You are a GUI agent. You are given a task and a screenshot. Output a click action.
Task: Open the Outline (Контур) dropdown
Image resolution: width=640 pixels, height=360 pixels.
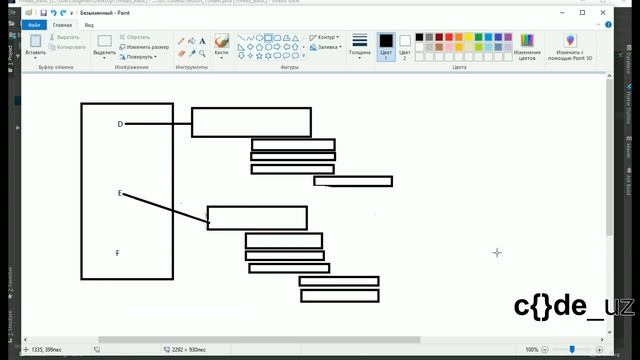[x=324, y=37]
